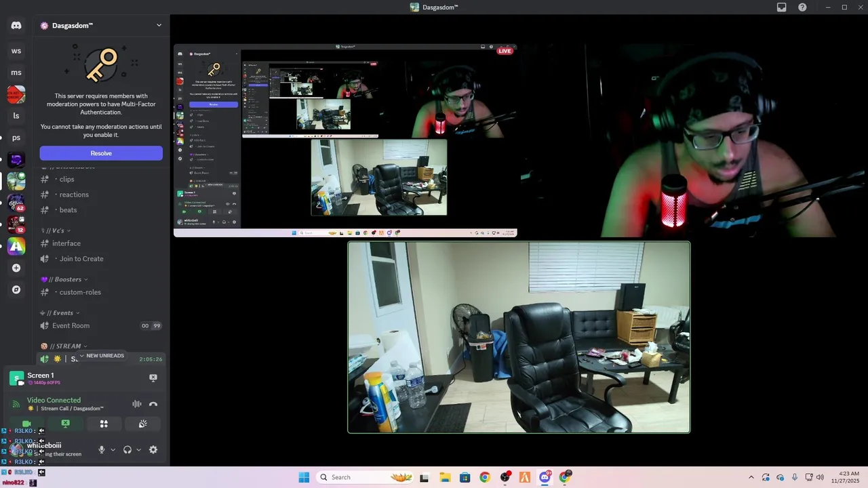Screen dimensions: 868x488
Task: Select the screen share stream tile
Action: coord(345,140)
